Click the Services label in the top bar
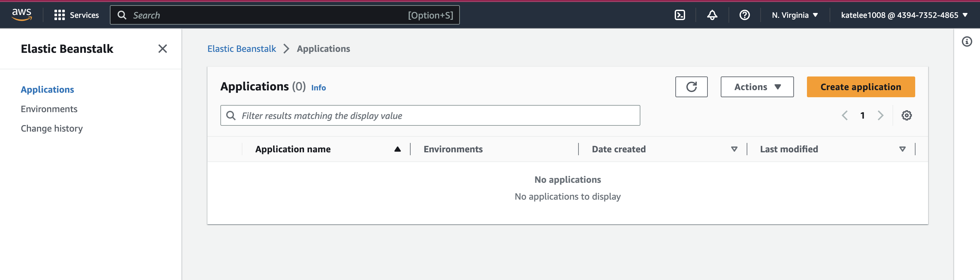Screen dimensions: 980x280 click(85, 15)
